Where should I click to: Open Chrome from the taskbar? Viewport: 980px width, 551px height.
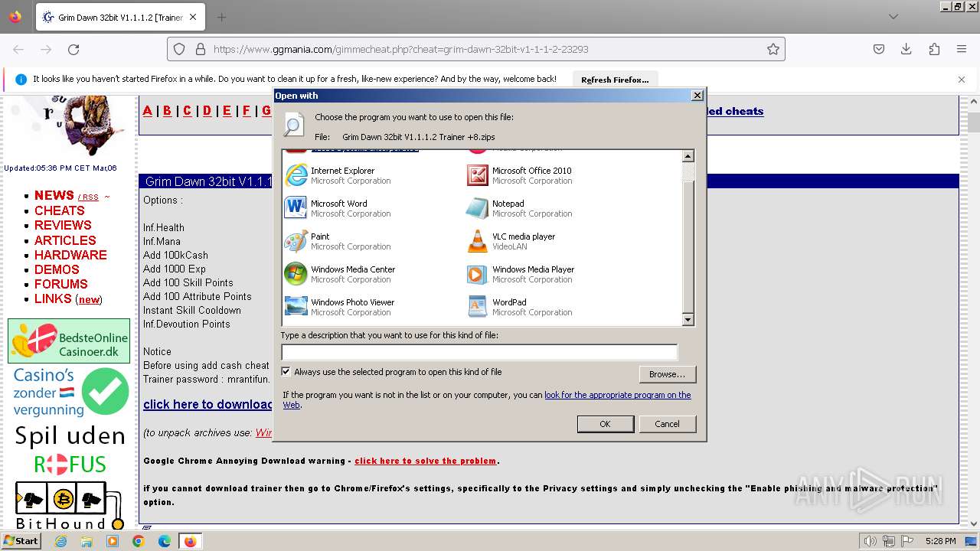click(x=139, y=541)
